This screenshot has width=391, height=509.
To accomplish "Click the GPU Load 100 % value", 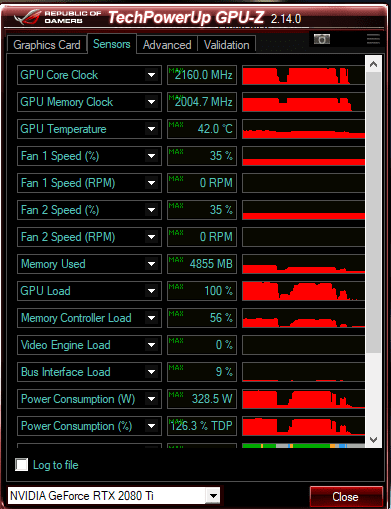I will click(202, 291).
